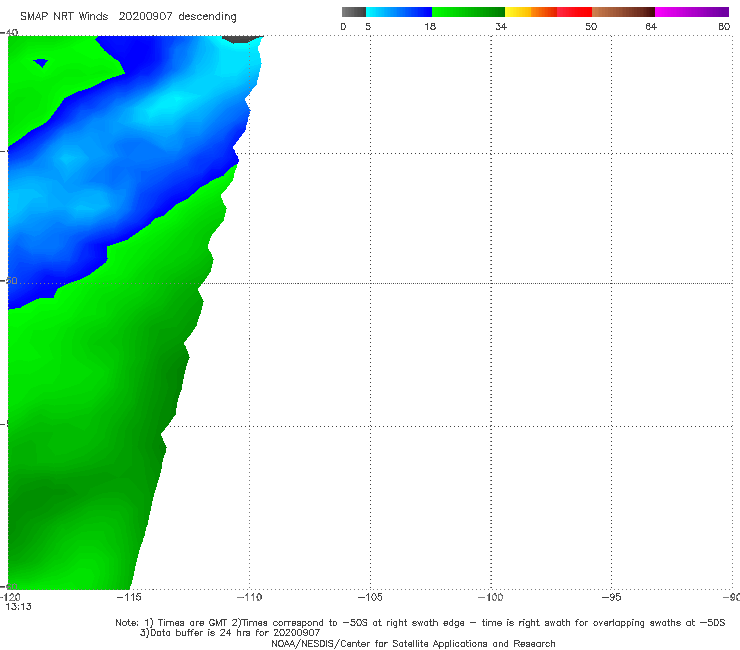Click the longitude label '-115'
This screenshot has height=650, width=740.
click(129, 597)
